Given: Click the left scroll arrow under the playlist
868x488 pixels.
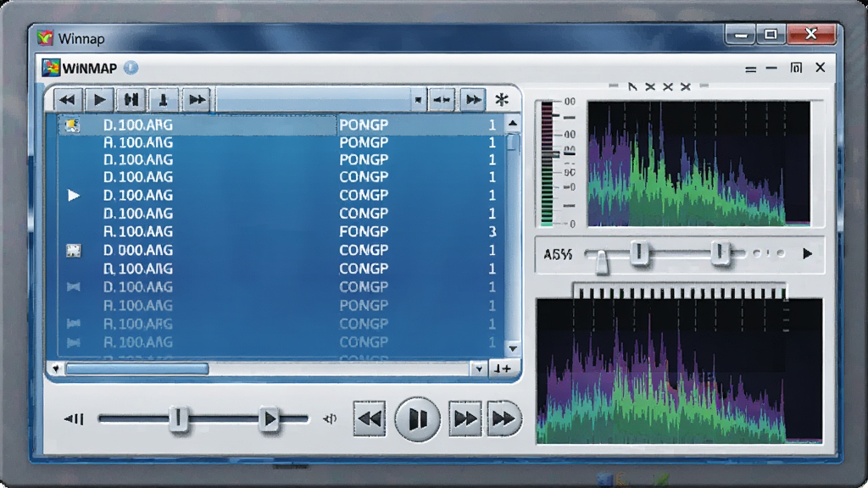Looking at the screenshot, I should (55, 369).
